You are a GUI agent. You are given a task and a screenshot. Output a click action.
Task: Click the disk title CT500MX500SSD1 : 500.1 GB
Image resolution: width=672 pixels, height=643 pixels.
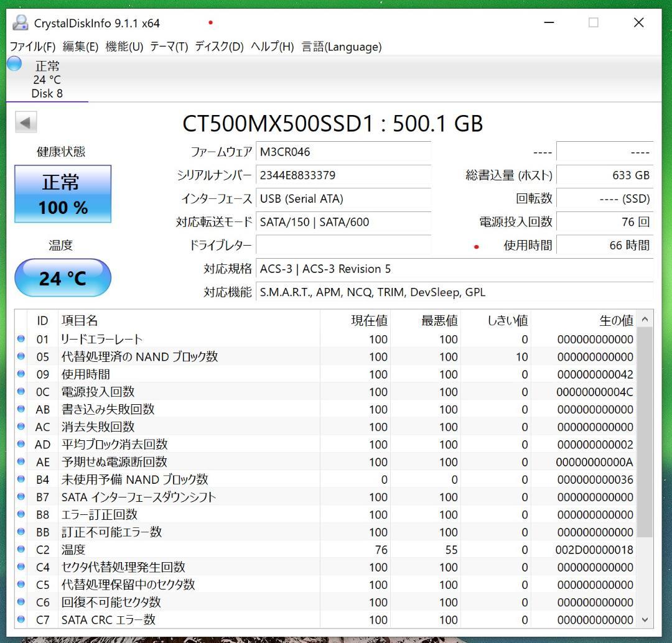coord(332,123)
